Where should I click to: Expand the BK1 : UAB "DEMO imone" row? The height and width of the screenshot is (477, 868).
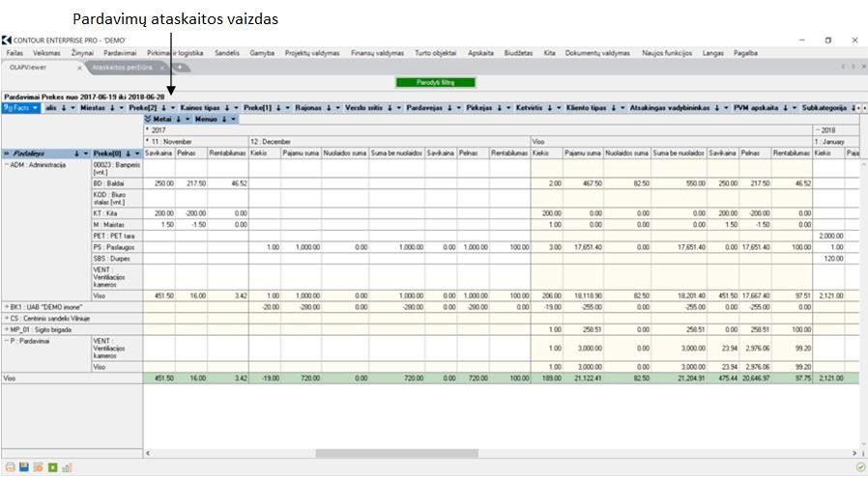7,307
